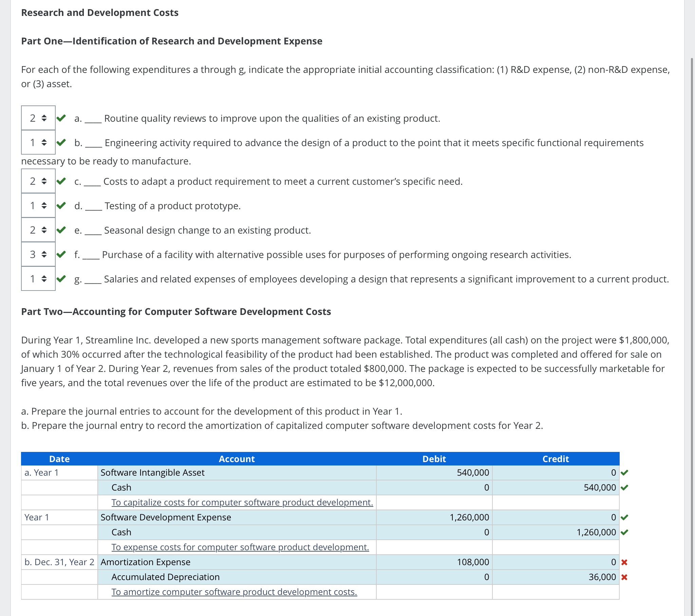Open the answer dropdown for item a
This screenshot has height=616, width=695.
point(38,118)
